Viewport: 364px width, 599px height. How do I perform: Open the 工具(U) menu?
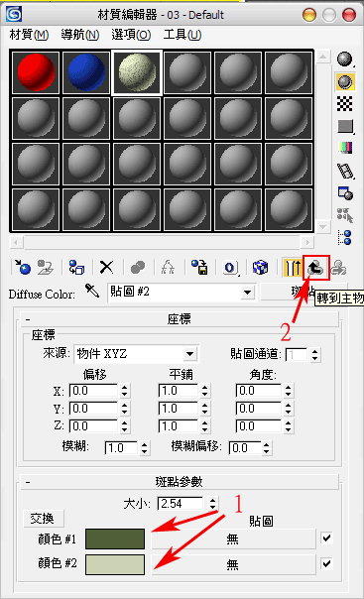[182, 35]
